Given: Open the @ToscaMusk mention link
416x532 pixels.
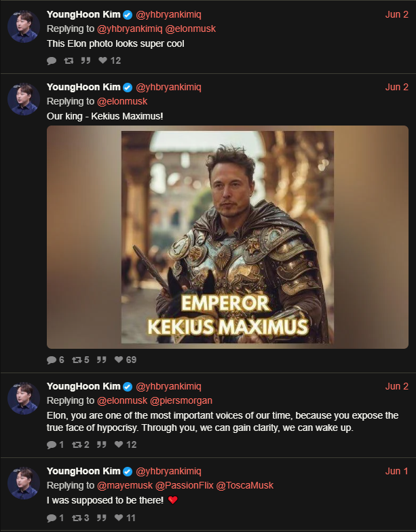Looking at the screenshot, I should click(x=244, y=485).
